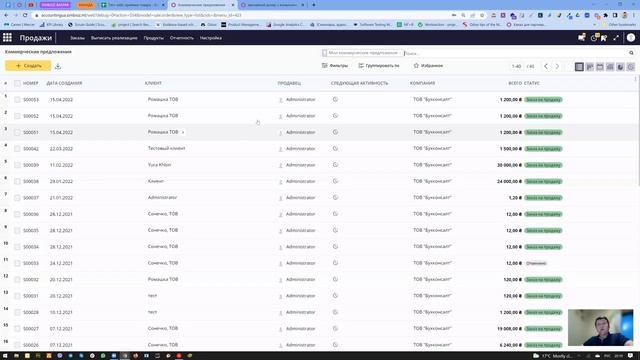Click the webcam video thumbnail
Viewport: 640px width, 360px height.
600,327
